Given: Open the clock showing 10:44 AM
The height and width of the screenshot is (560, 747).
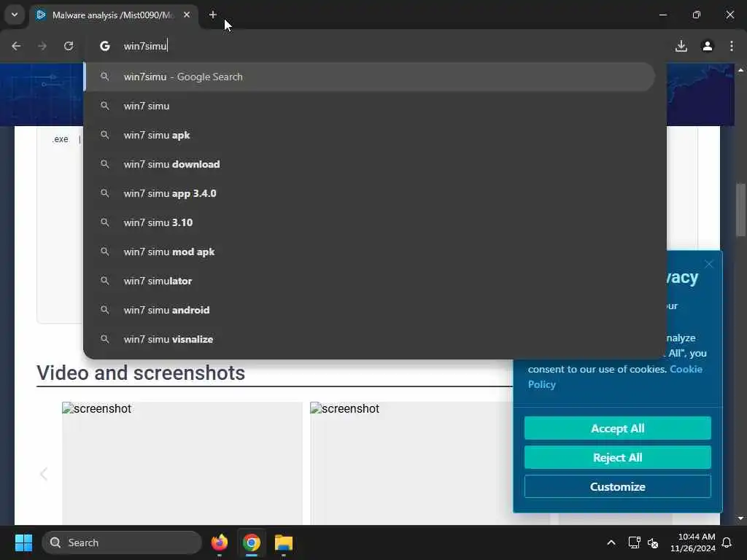Looking at the screenshot, I should pos(693,542).
